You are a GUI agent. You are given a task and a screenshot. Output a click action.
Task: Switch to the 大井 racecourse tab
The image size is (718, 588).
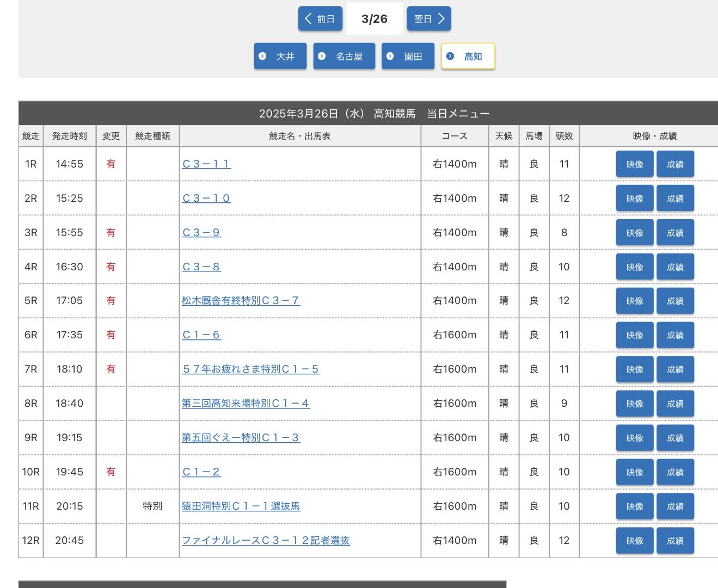(x=280, y=56)
